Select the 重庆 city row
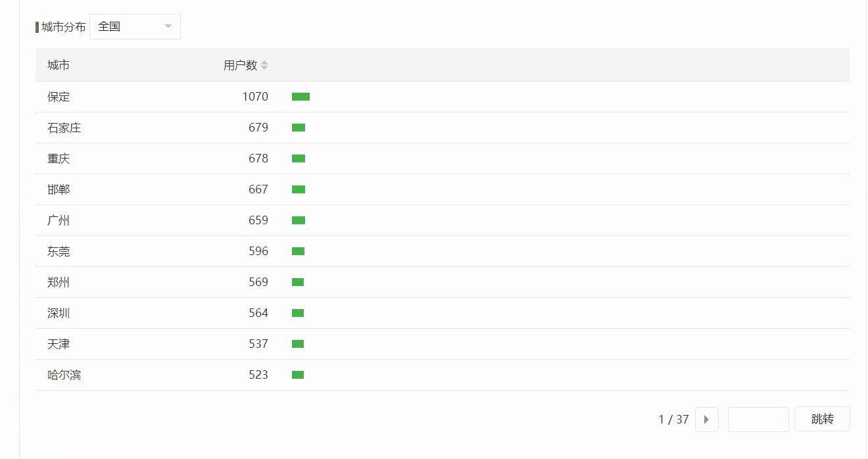This screenshot has width=868, height=459. point(442,158)
